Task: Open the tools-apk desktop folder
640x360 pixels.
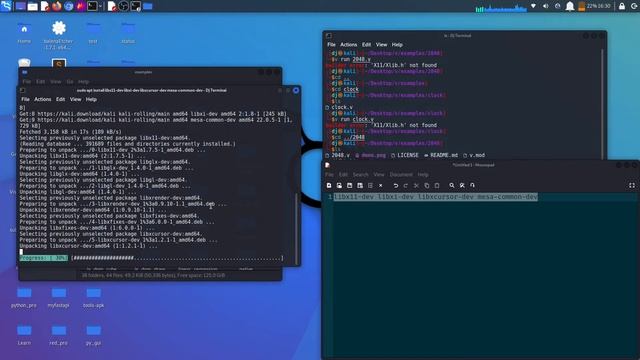Action: [93, 297]
